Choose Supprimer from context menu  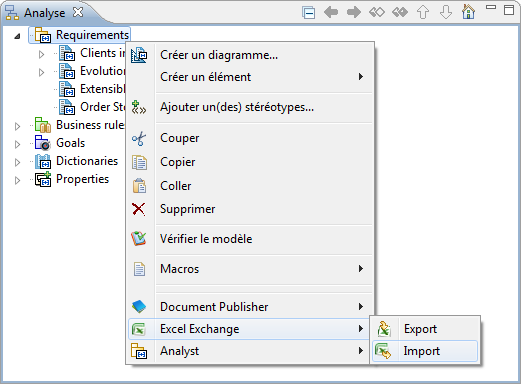[x=250, y=209]
